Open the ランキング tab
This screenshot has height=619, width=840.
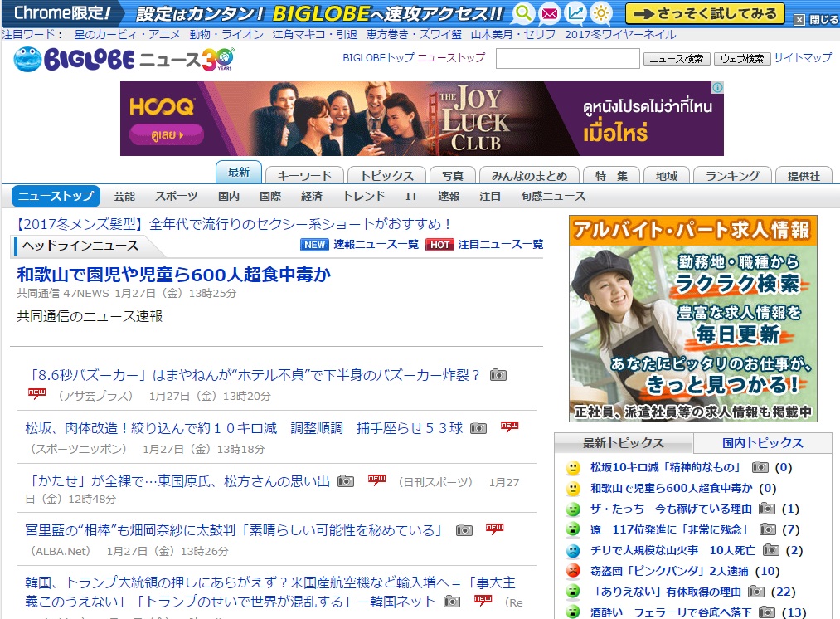[x=732, y=175]
